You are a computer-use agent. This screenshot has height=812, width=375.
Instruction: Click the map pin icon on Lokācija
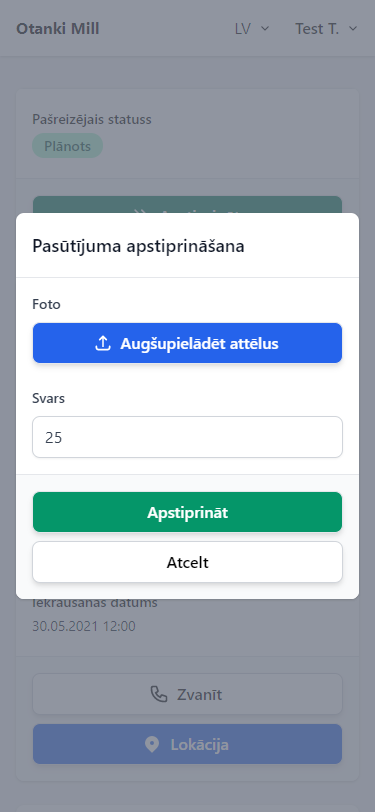(152, 745)
